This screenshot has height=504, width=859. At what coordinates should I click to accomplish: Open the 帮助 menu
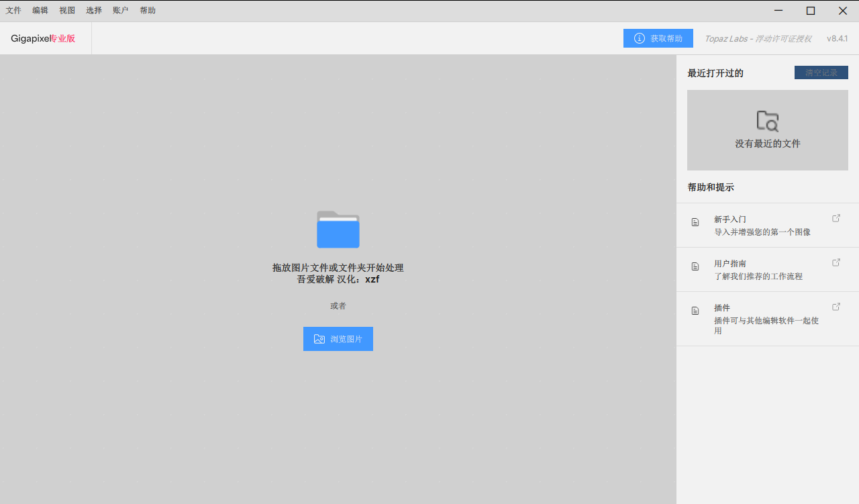tap(148, 11)
